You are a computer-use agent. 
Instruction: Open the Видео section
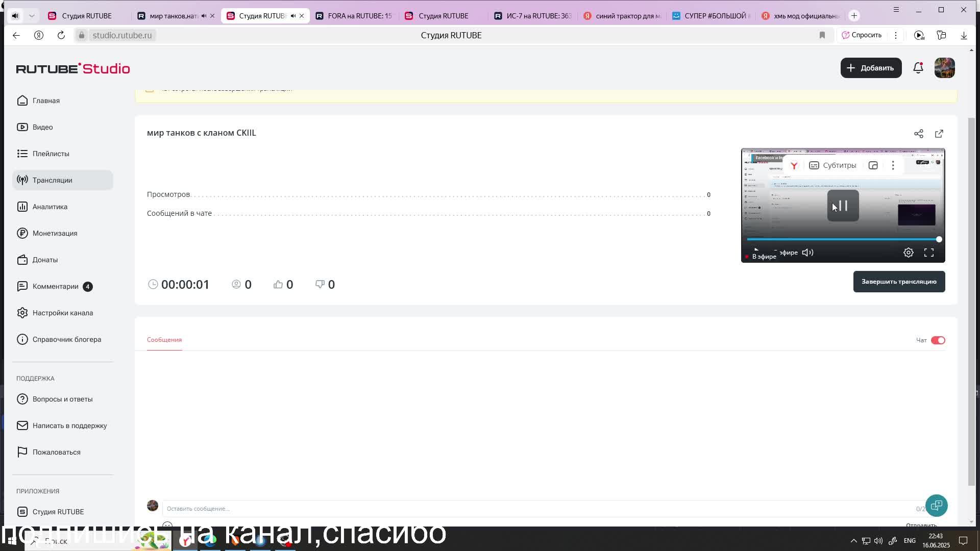pyautogui.click(x=62, y=127)
